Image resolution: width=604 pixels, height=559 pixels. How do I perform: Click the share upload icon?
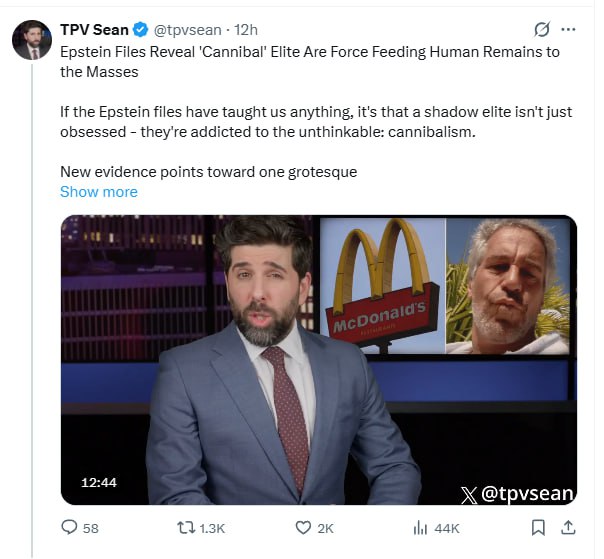click(568, 527)
